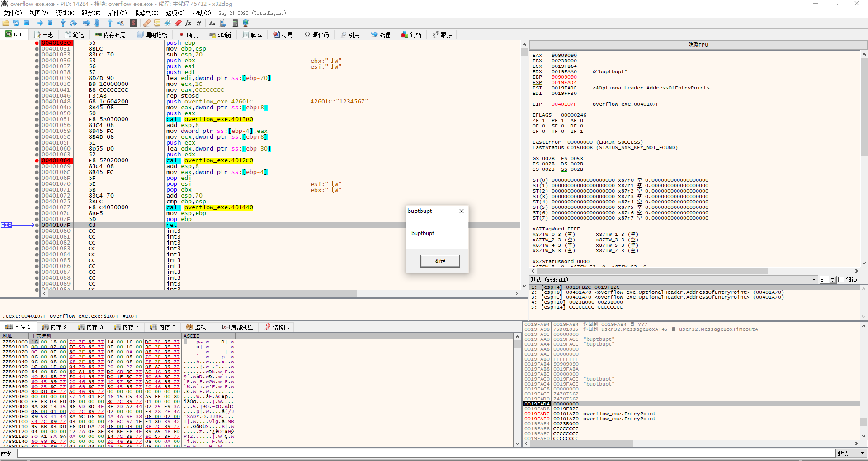This screenshot has width=868, height=461.
Task: Toggle breakpoint bullet at address 0040107F
Action: click(x=37, y=225)
